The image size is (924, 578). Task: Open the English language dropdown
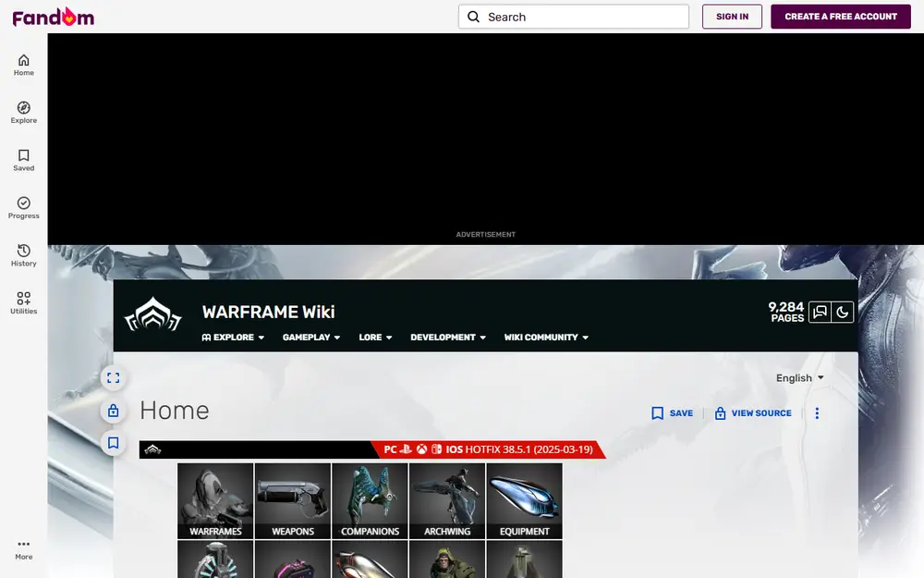tap(799, 378)
